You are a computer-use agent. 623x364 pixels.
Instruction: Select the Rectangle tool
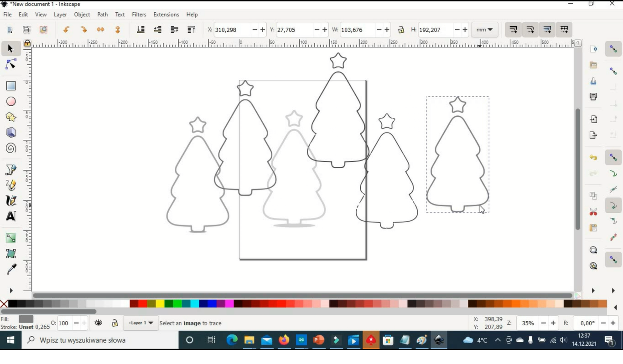(x=11, y=86)
